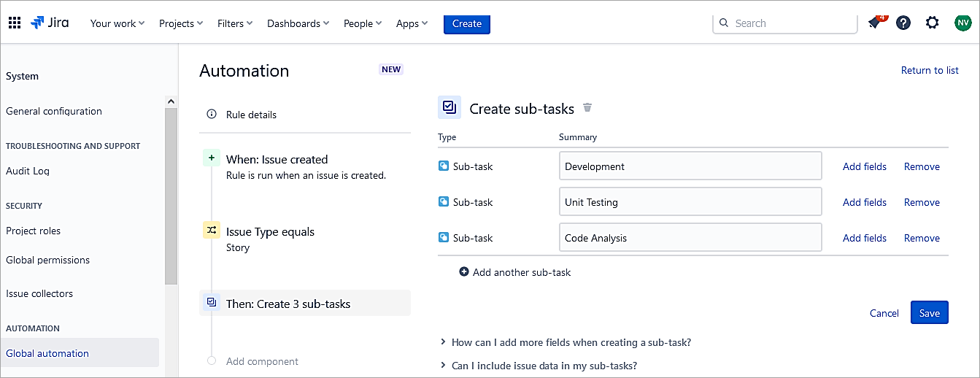Viewport: 980px width, 378px height.
Task: Open Audit Log in the sidebar
Action: coord(28,171)
